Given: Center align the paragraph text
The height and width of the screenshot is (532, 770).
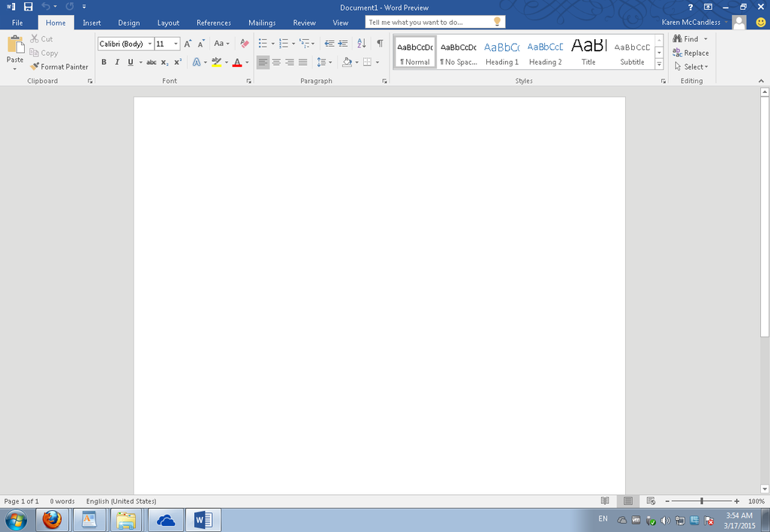Looking at the screenshot, I should 276,63.
